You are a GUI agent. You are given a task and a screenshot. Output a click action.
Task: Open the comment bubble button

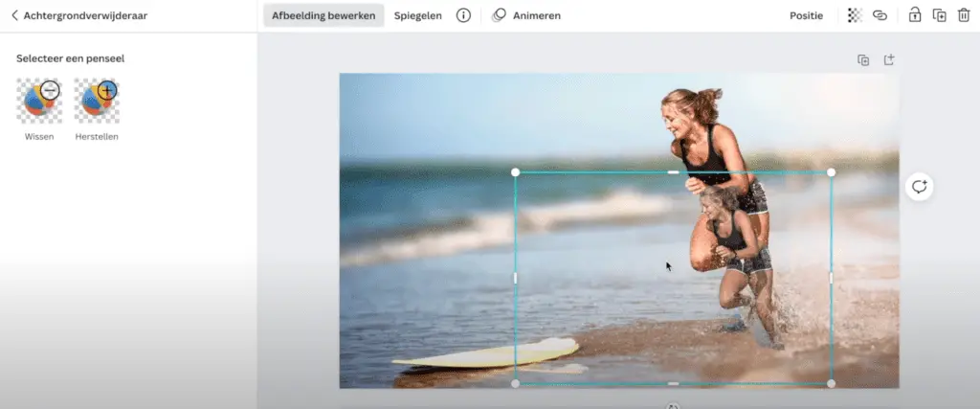[x=920, y=187]
